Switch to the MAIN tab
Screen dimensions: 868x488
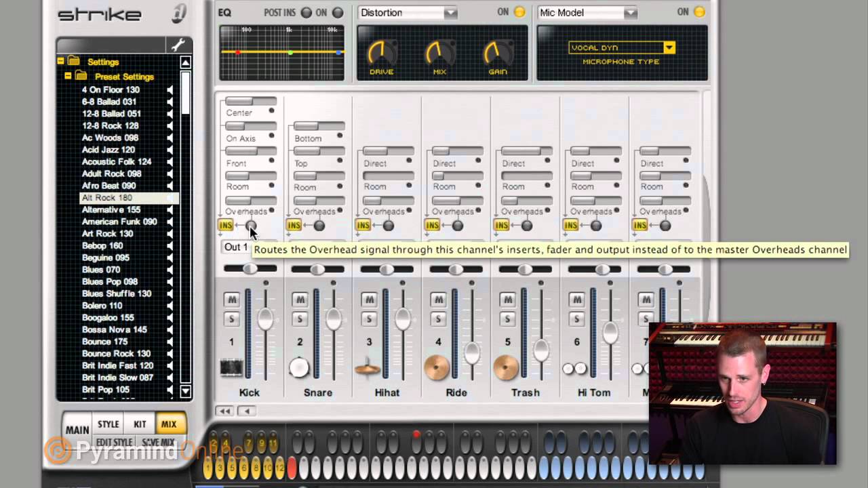pyautogui.click(x=77, y=430)
